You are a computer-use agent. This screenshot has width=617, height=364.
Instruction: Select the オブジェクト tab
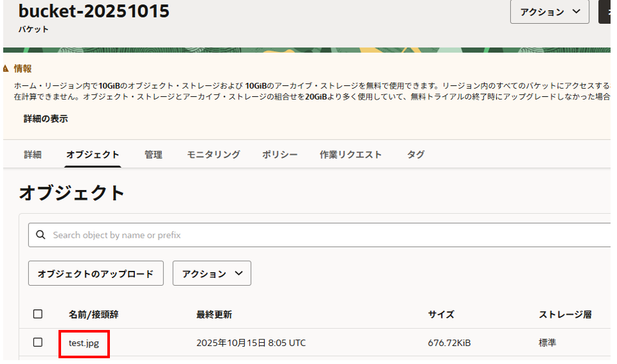point(93,155)
